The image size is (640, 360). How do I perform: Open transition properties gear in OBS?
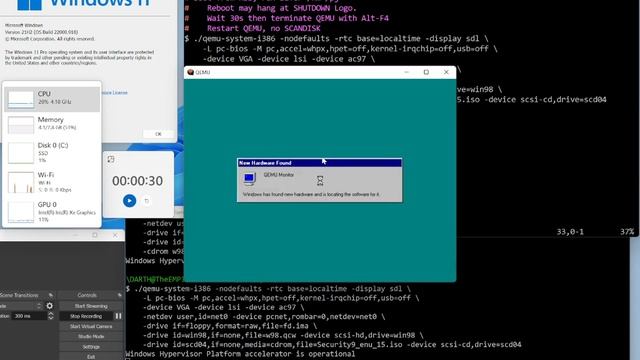coord(49,306)
